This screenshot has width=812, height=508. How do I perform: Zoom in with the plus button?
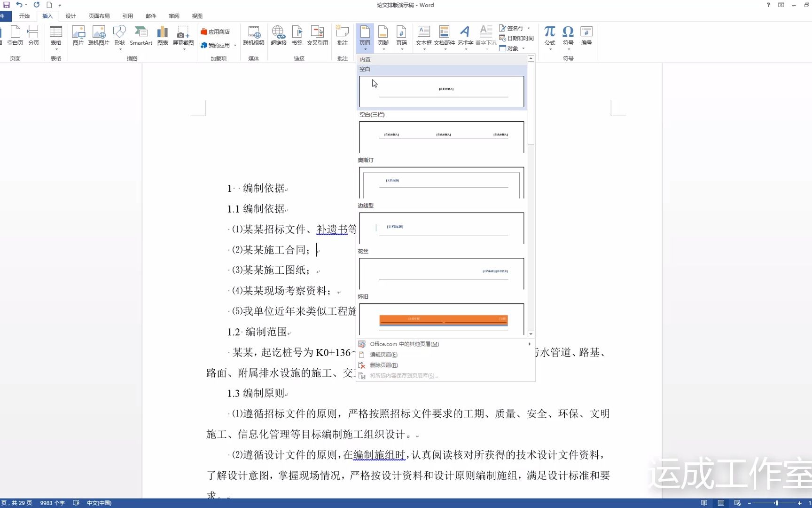click(x=800, y=503)
